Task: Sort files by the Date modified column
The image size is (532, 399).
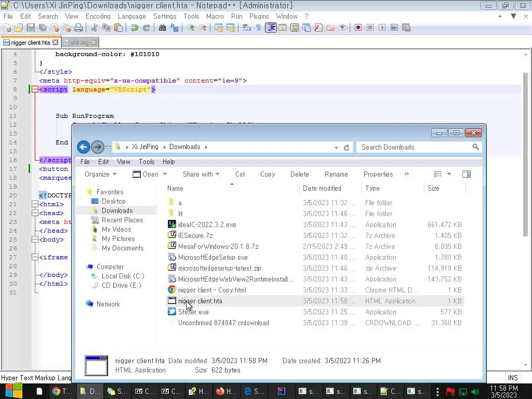Action: coord(322,188)
